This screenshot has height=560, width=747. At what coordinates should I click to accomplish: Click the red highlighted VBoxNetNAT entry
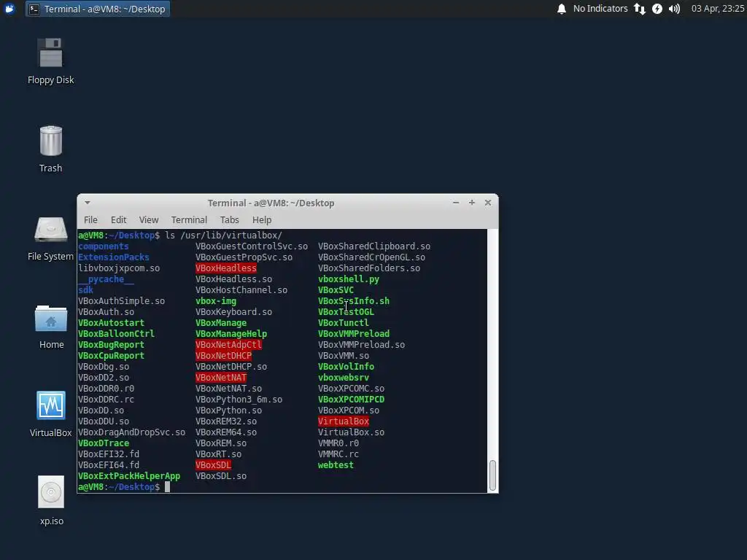point(221,378)
